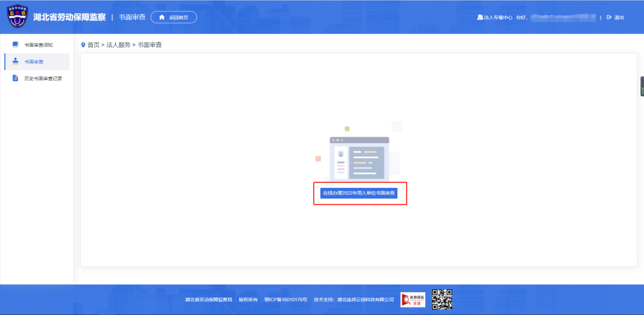
Task: Open 书面审查须知 in the sidebar
Action: 42,45
